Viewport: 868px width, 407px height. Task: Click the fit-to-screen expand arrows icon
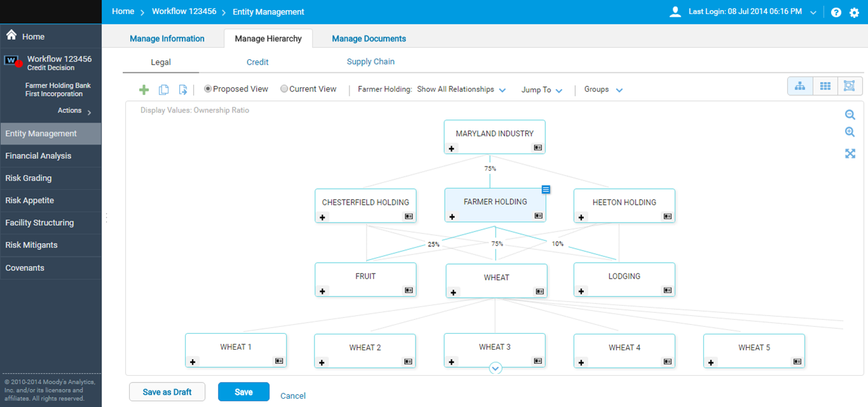click(850, 153)
